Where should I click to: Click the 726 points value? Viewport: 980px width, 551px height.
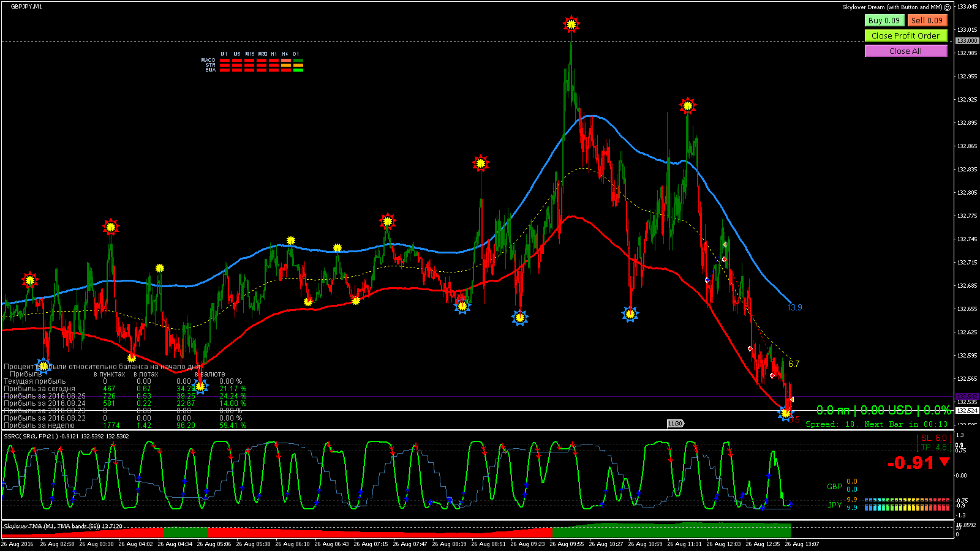[109, 395]
